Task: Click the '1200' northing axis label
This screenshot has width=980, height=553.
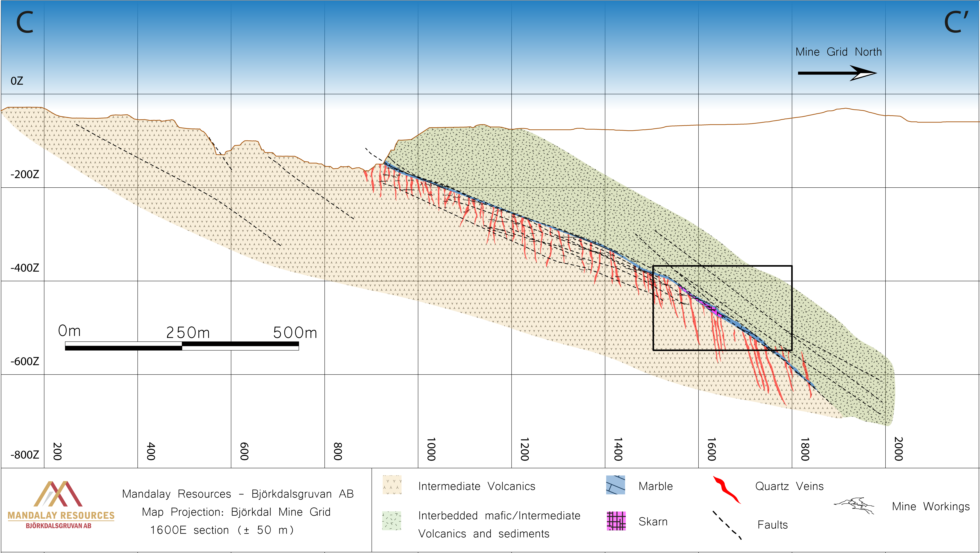Action: click(525, 449)
